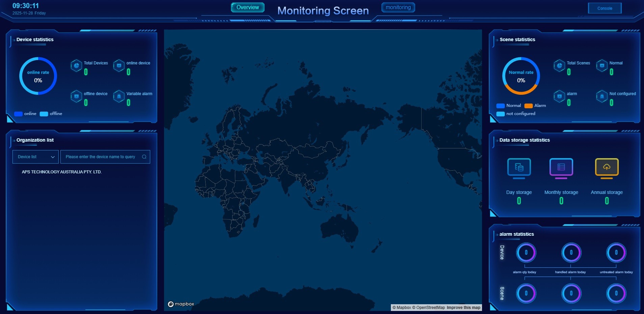The image size is (644, 314).
Task: Click the scene alarm hexagon icon
Action: click(x=559, y=96)
